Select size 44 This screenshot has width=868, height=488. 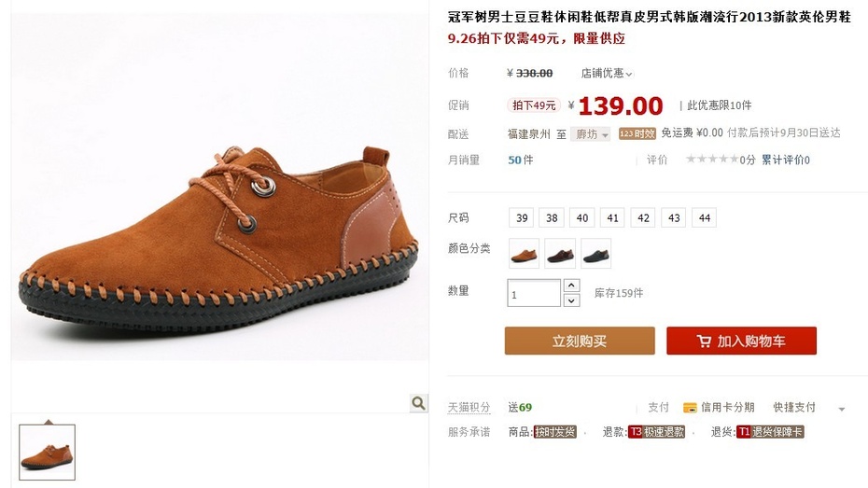pyautogui.click(x=704, y=218)
